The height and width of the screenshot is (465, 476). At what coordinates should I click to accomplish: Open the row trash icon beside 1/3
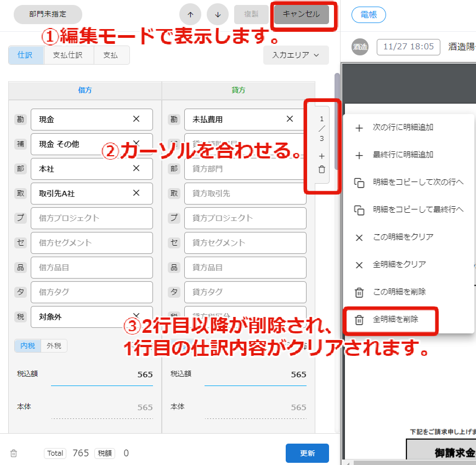322,169
